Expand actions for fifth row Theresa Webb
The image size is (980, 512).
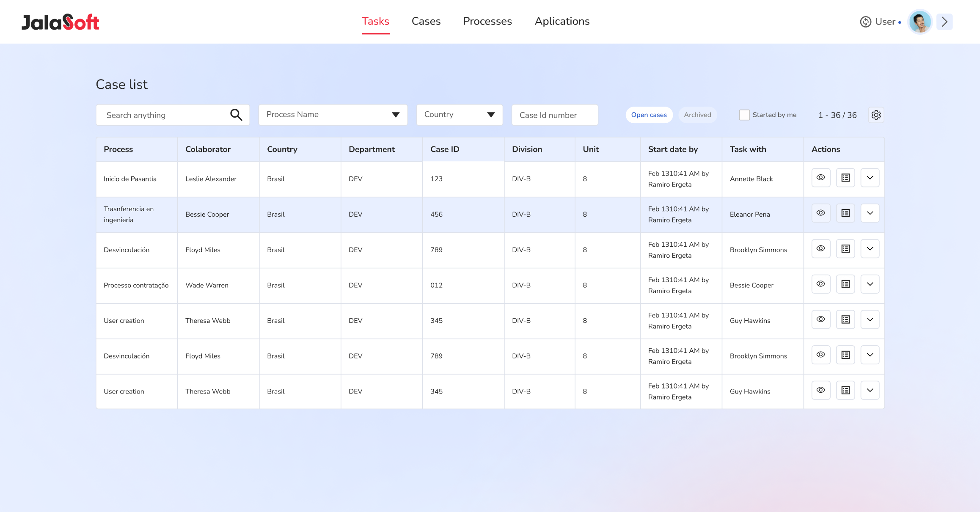[870, 319]
